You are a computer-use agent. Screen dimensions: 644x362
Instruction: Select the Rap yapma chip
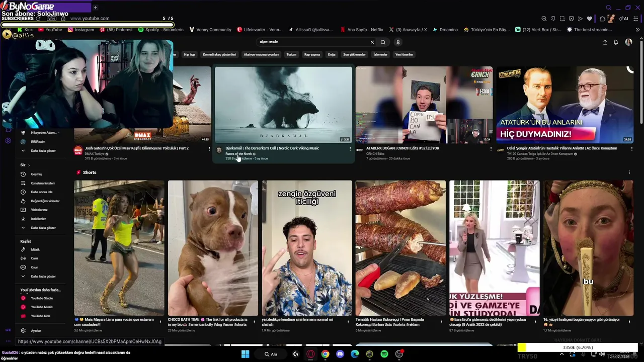point(312,54)
